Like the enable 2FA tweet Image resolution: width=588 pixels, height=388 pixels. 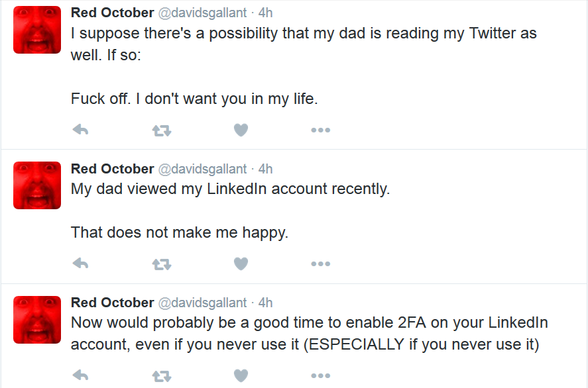click(x=241, y=375)
